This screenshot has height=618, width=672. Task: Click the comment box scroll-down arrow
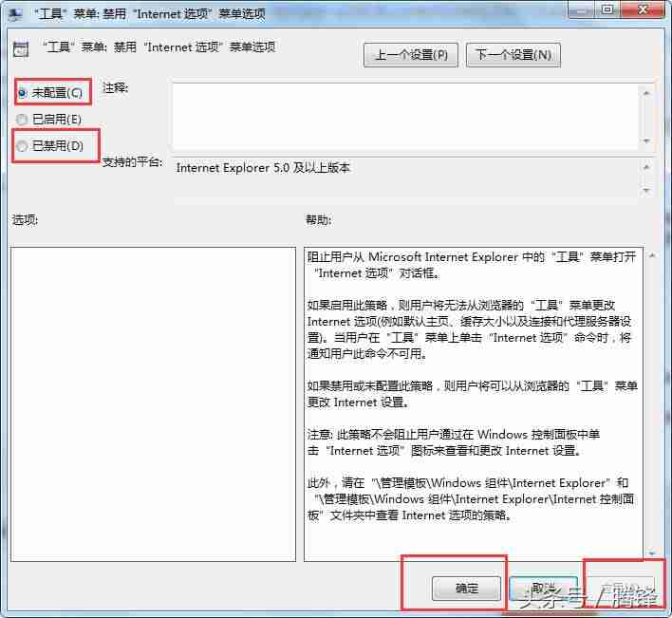point(646,140)
